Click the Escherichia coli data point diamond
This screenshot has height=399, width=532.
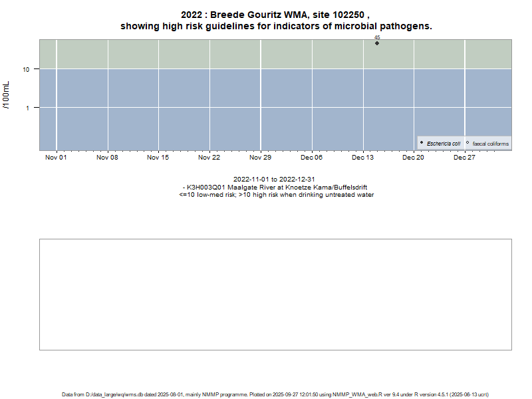(x=377, y=43)
